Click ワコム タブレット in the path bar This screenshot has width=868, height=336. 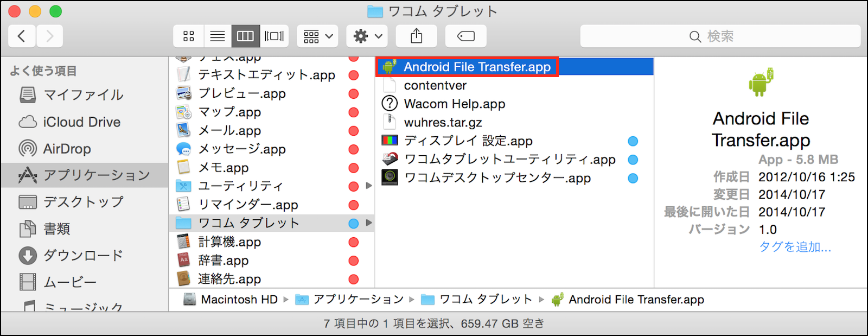(477, 300)
